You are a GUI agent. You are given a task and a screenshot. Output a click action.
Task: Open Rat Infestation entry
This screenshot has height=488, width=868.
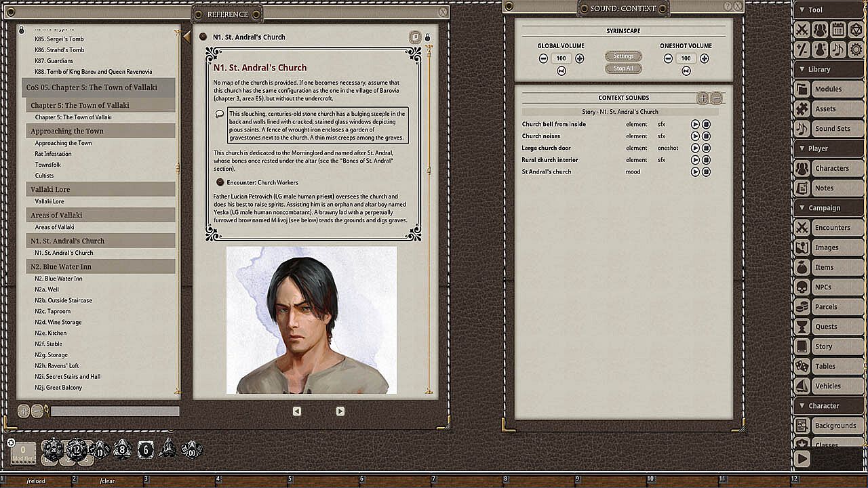53,154
